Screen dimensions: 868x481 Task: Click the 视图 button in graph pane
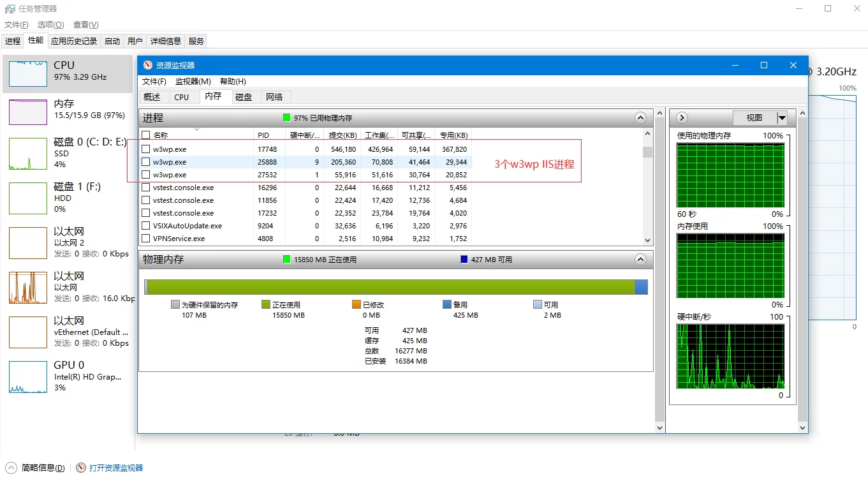(x=754, y=118)
